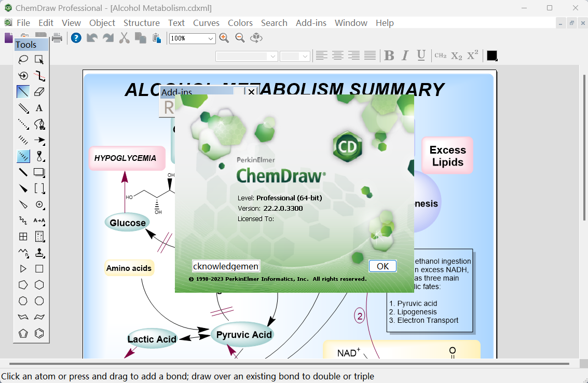Select the Pen drawing tool
Screen dimensions: 588x383
(39, 124)
